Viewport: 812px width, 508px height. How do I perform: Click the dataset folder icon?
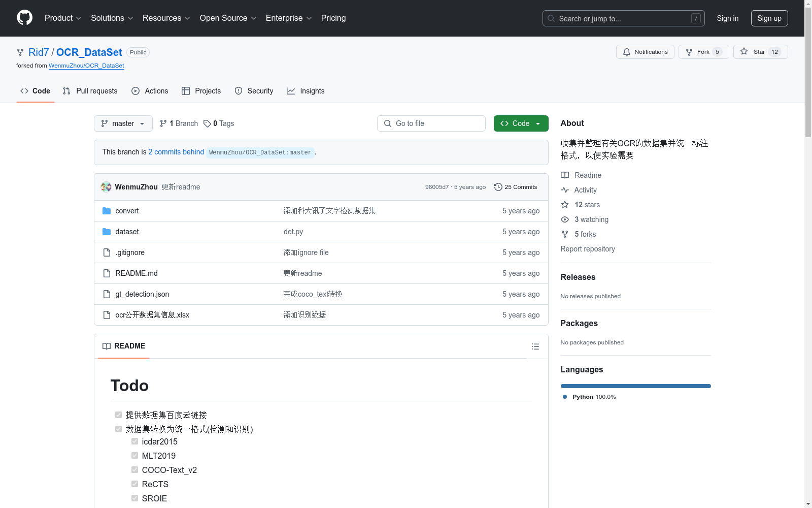click(107, 232)
